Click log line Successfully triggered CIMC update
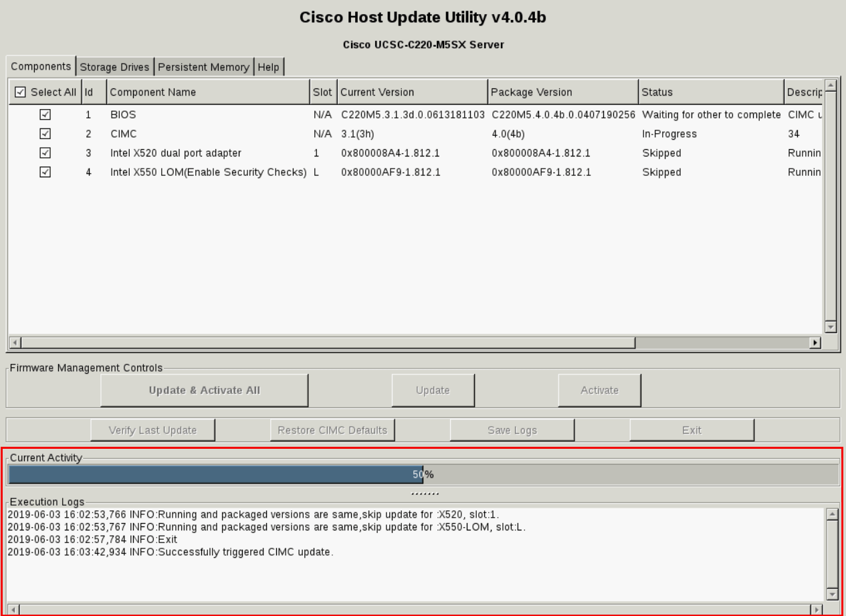This screenshot has width=846, height=616. pyautogui.click(x=171, y=552)
